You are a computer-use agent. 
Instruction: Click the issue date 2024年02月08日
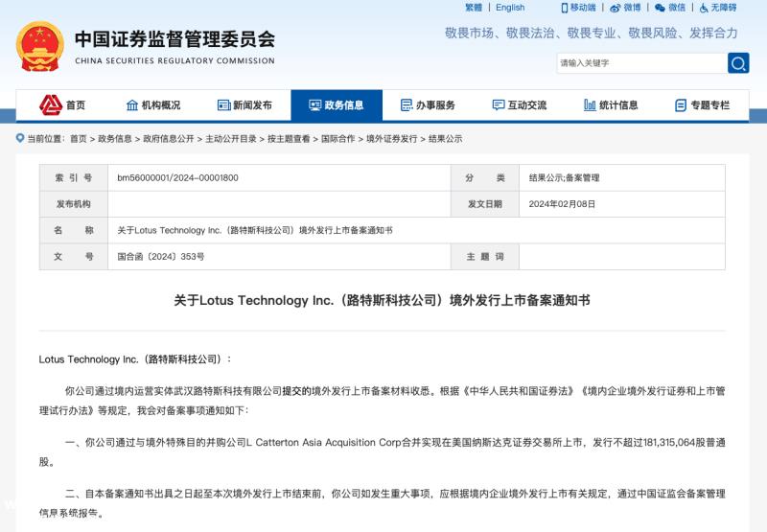click(x=562, y=204)
